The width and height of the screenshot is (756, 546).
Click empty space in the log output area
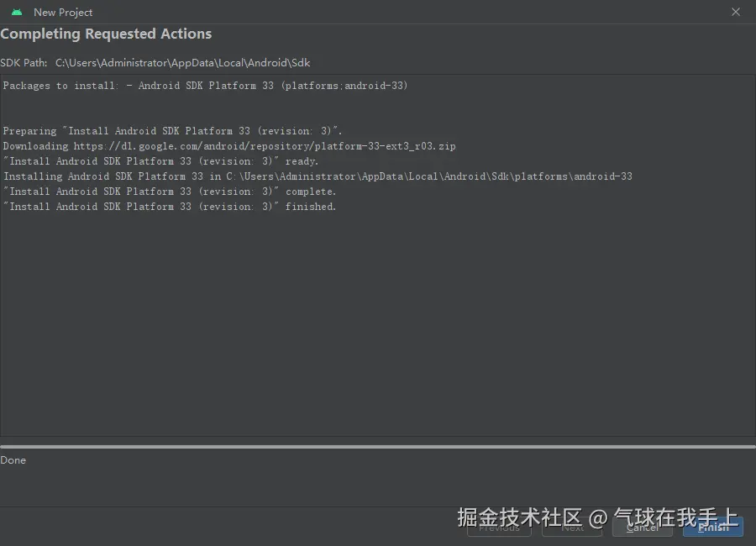(378, 336)
